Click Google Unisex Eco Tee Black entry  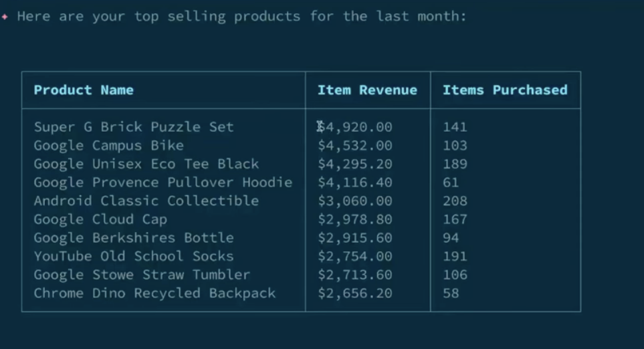(146, 164)
